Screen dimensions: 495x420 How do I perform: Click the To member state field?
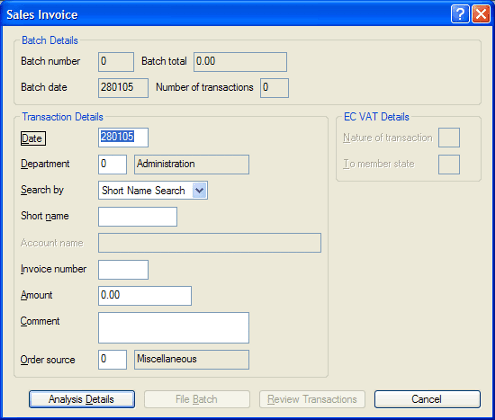(449, 164)
